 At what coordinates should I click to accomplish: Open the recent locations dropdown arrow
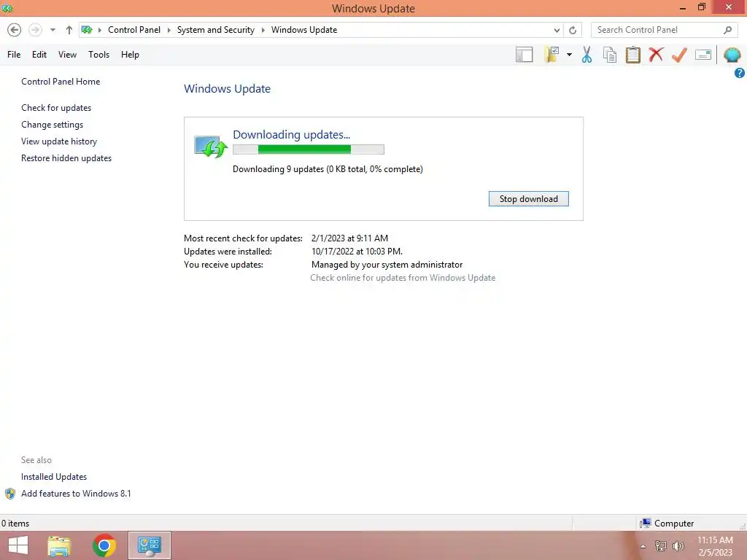[x=53, y=30]
